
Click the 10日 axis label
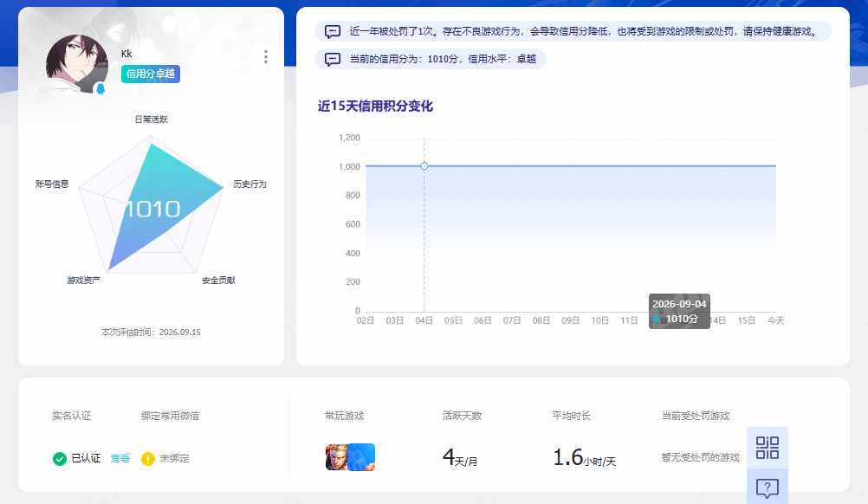(600, 320)
